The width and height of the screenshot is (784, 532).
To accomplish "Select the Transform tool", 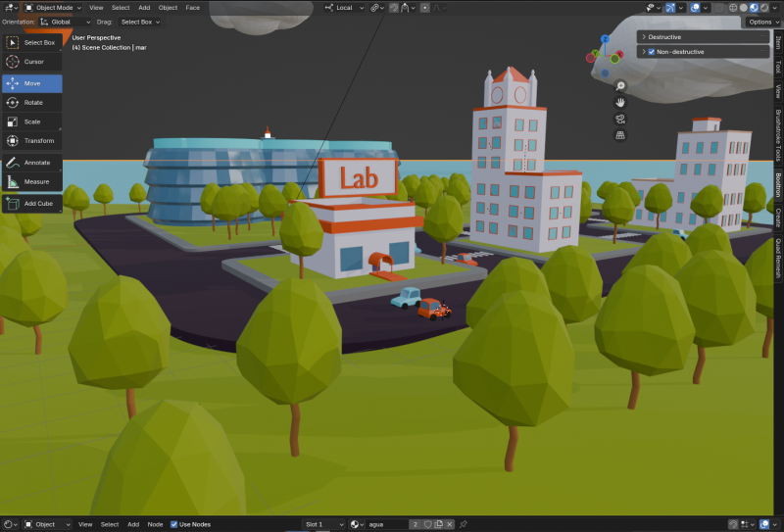I will [x=32, y=140].
